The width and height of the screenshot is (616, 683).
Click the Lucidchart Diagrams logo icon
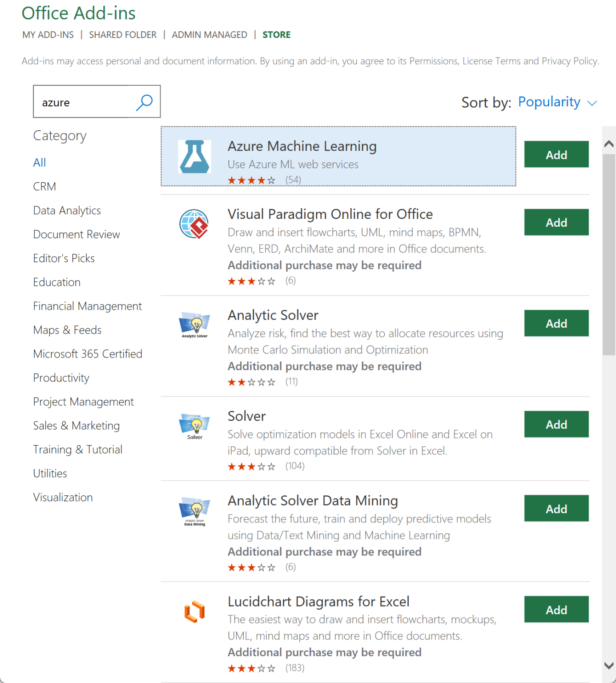click(x=194, y=611)
